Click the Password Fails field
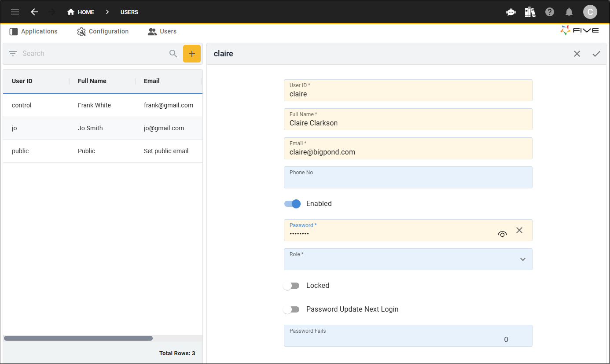This screenshot has width=610, height=364. coord(408,336)
